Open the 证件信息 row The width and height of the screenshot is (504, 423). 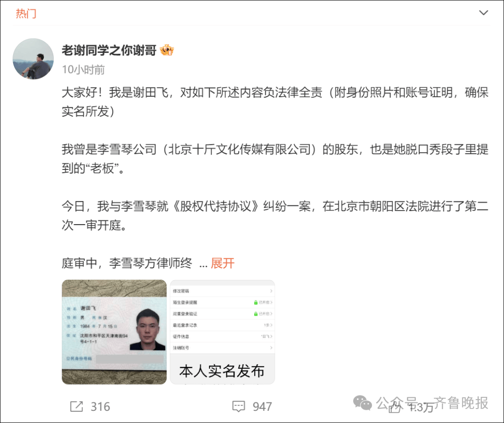point(223,337)
